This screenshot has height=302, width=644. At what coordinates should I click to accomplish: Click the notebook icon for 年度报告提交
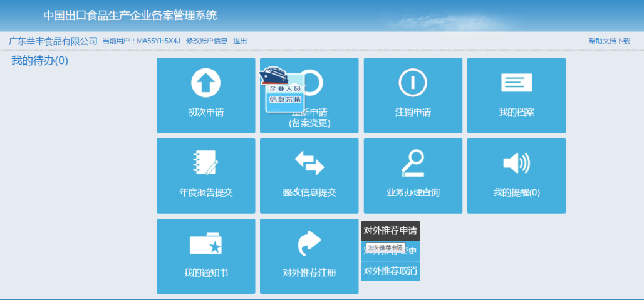pos(205,164)
